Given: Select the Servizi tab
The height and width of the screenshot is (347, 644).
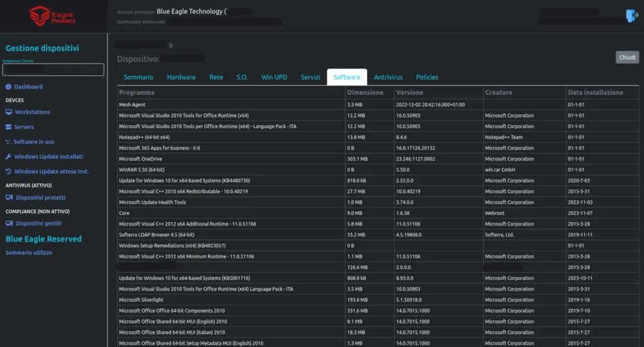Looking at the screenshot, I should [310, 77].
